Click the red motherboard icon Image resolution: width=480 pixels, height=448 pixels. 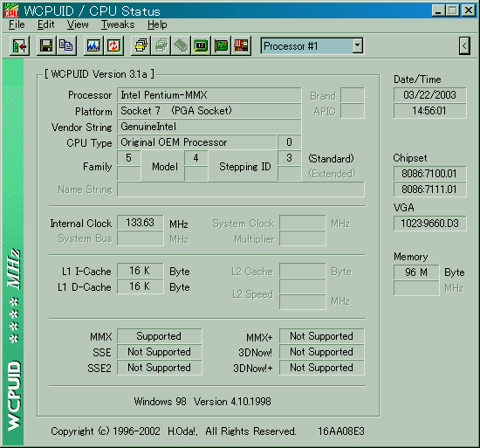click(x=241, y=46)
